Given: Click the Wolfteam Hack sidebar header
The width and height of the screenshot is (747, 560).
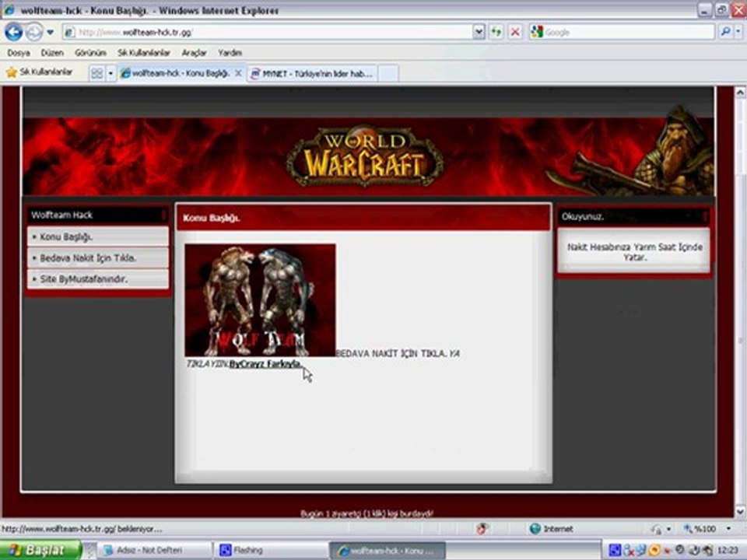Looking at the screenshot, I should (96, 215).
